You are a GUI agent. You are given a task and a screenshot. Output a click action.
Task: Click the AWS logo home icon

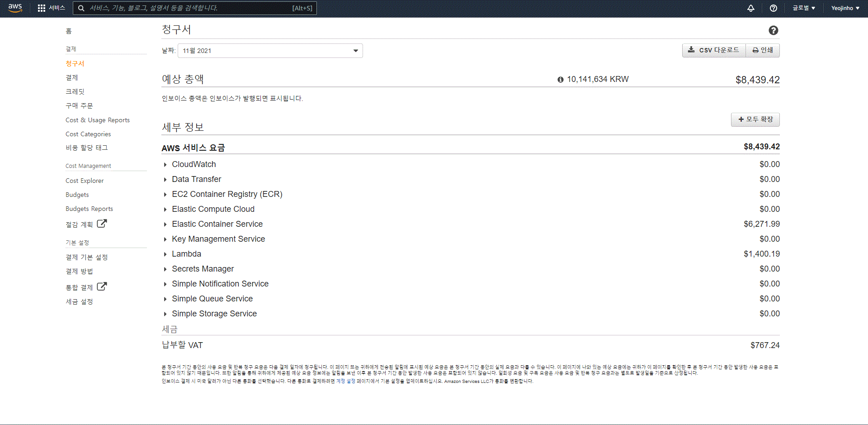click(15, 8)
